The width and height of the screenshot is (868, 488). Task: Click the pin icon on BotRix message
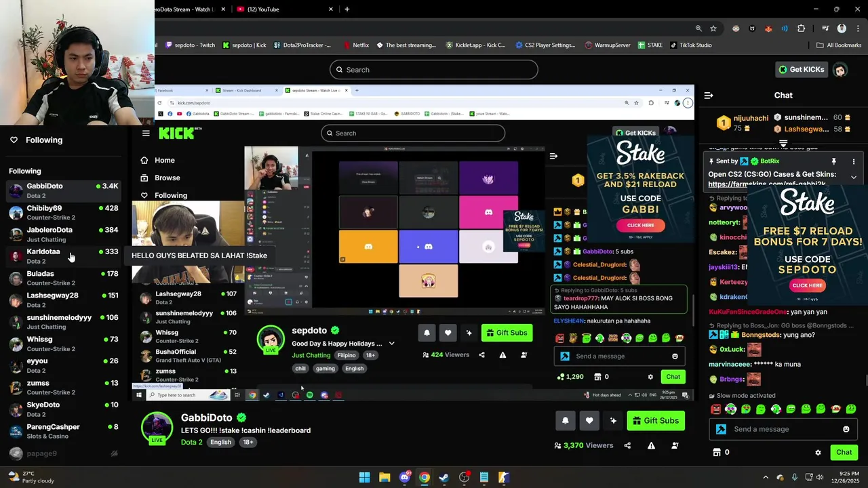[834, 161]
